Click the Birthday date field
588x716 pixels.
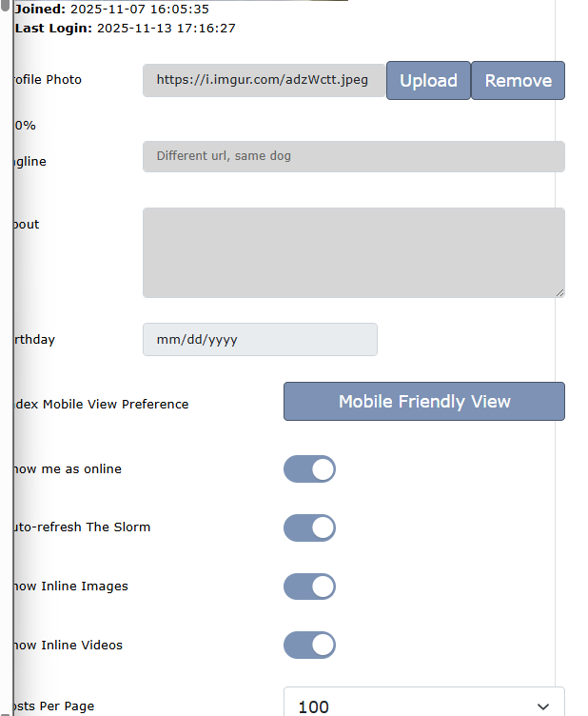[x=260, y=340]
